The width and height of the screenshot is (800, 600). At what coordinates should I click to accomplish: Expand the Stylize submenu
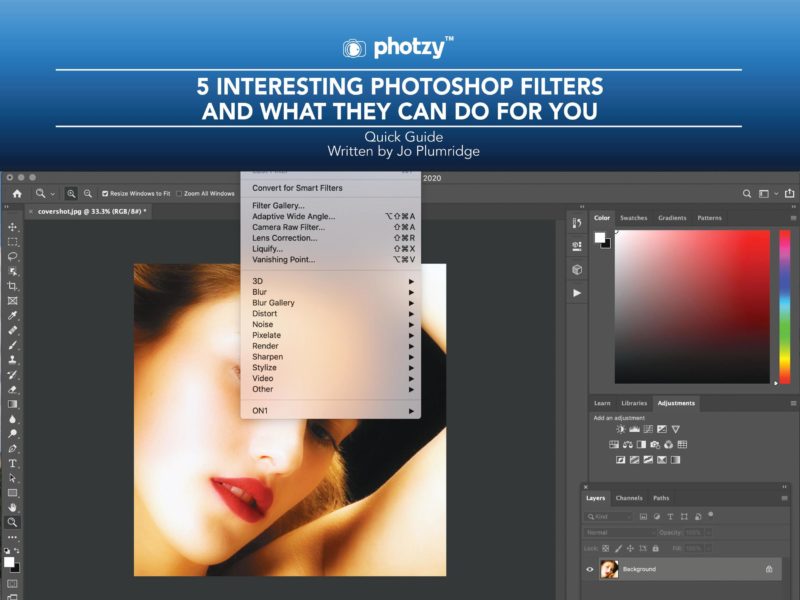point(265,367)
